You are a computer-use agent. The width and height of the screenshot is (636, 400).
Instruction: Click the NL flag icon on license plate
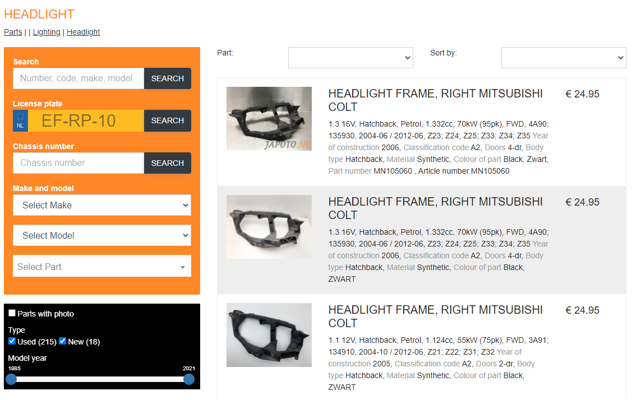tap(20, 121)
